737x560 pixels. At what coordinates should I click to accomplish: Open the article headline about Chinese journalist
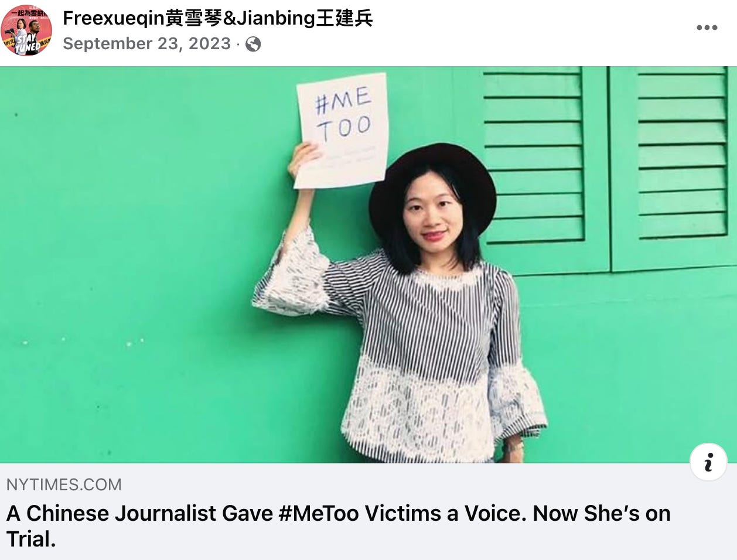coord(338,525)
